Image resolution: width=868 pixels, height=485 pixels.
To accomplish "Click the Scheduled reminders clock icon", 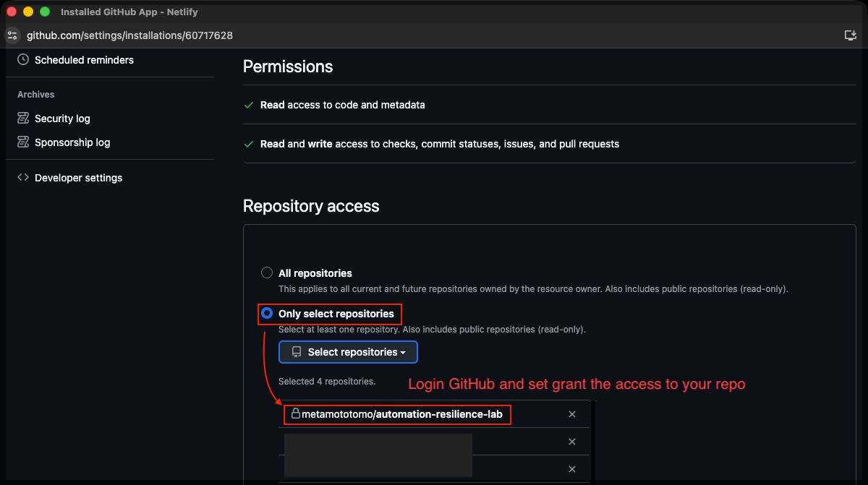I will 23,60.
